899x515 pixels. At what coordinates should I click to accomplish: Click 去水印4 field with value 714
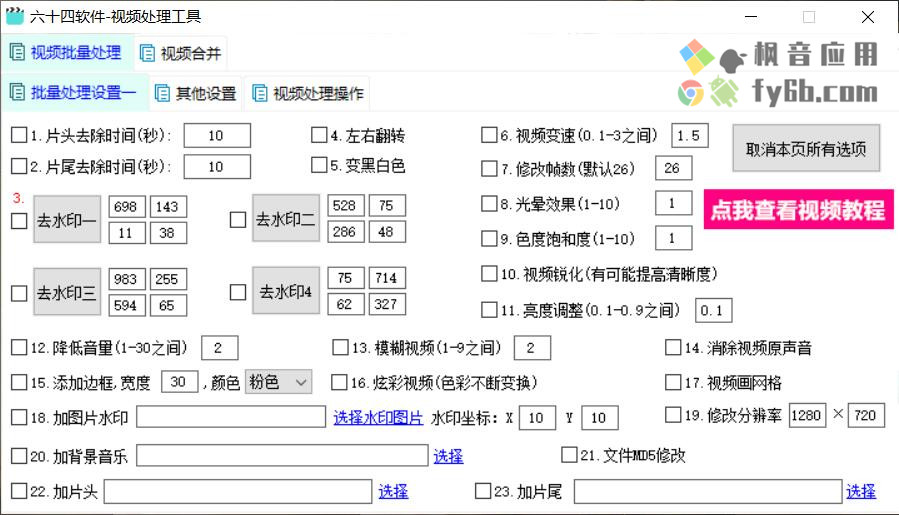tap(387, 278)
